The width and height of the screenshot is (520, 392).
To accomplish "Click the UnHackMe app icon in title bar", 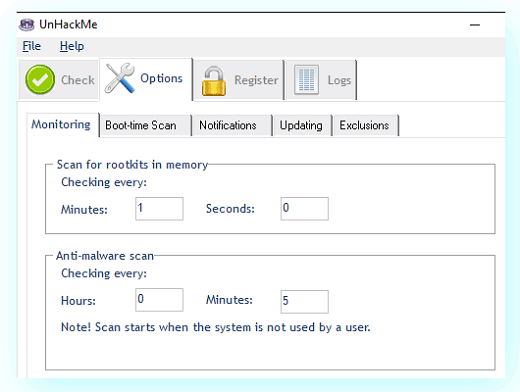I will (x=27, y=25).
